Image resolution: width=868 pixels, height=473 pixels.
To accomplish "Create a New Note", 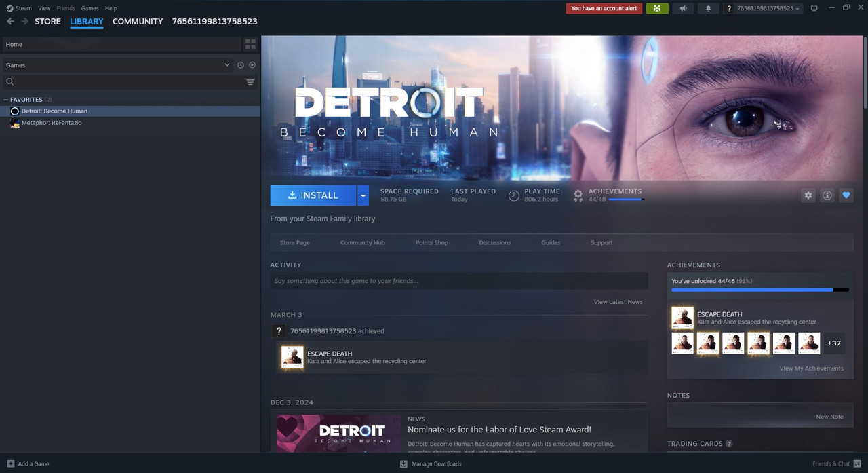I will tap(829, 417).
